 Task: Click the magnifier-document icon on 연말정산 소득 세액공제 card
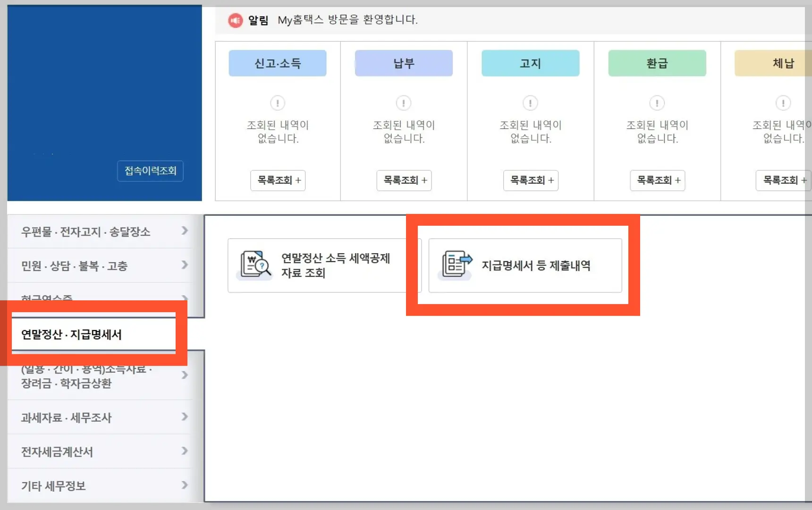(x=255, y=265)
